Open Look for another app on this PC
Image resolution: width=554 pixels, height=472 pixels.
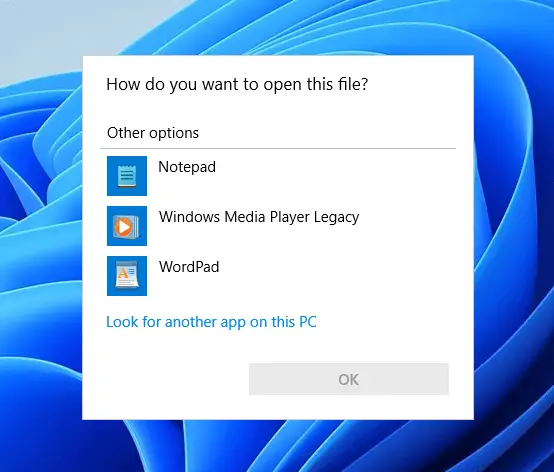[211, 322]
